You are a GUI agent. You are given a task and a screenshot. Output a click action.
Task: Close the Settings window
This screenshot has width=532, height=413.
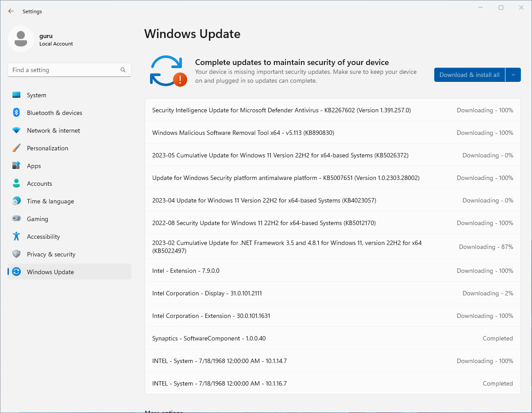(521, 8)
